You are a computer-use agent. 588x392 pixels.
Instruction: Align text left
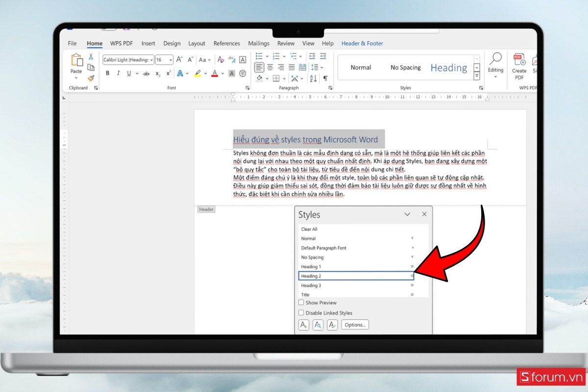pyautogui.click(x=259, y=67)
